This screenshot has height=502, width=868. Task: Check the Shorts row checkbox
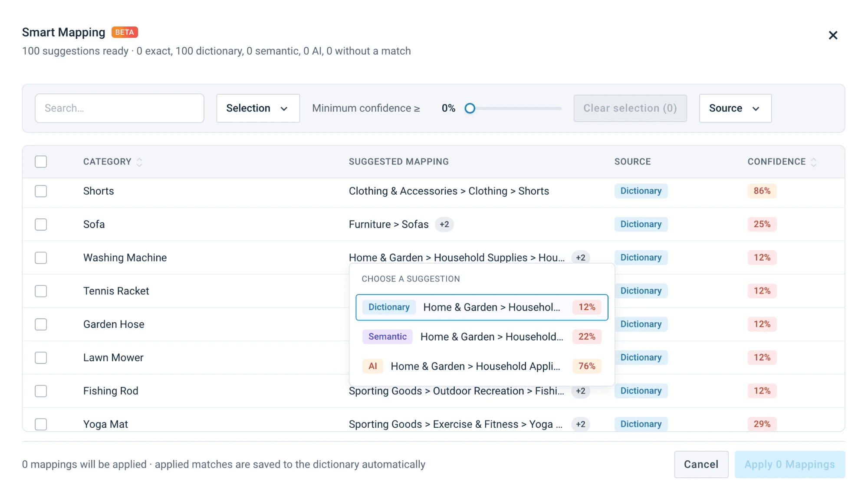(x=41, y=191)
